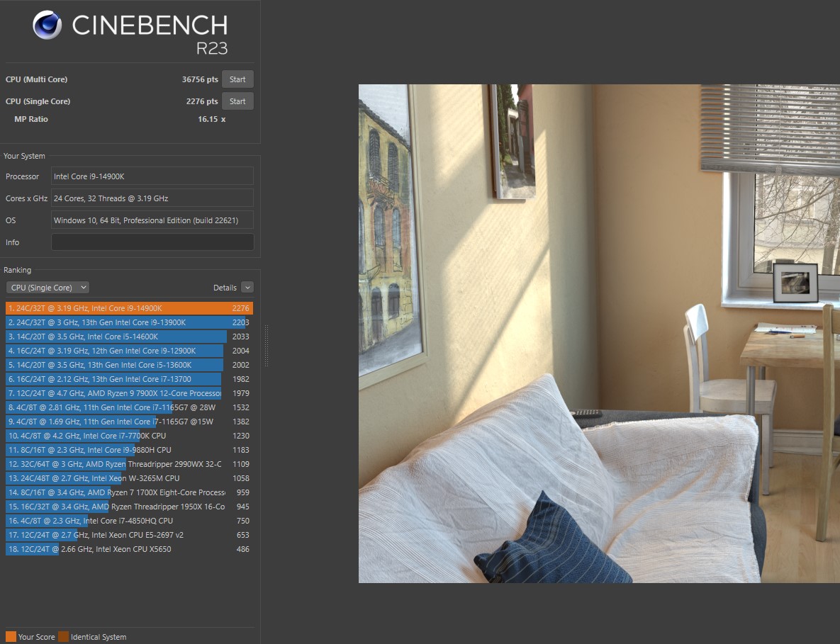
Task: Click the Cinebench logo sphere icon
Action: tap(47, 26)
